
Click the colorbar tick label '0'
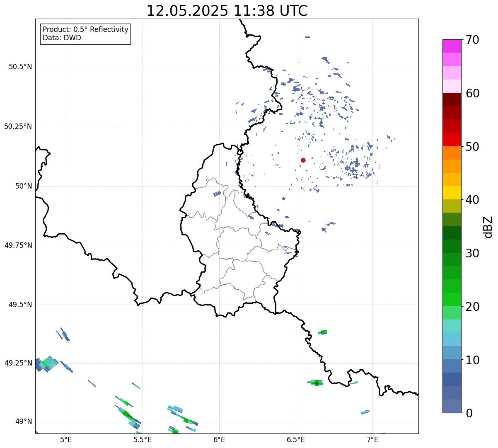coord(469,413)
